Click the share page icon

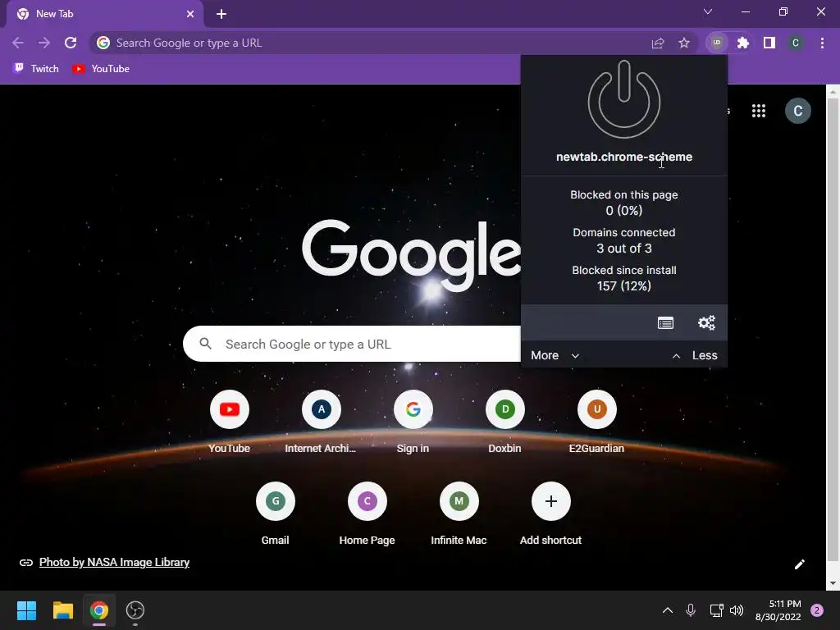(x=658, y=43)
